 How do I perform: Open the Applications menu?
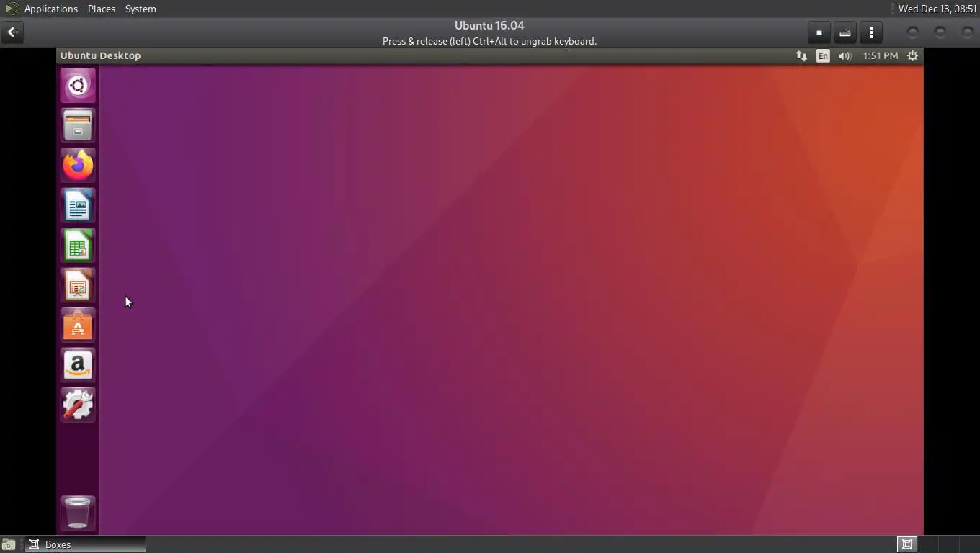click(50, 9)
